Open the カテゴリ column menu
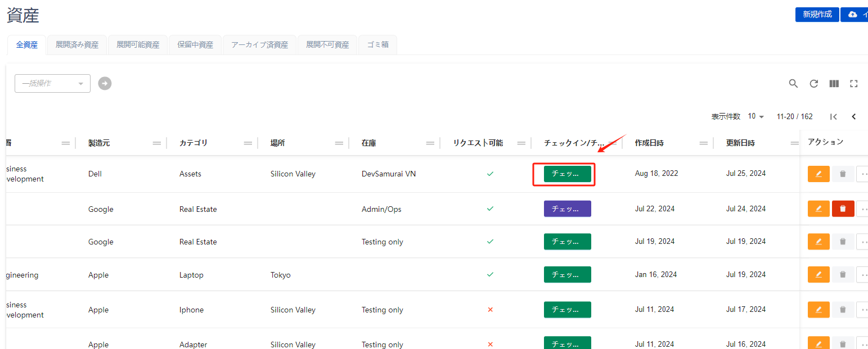Viewport: 868px width, 349px height. 248,143
